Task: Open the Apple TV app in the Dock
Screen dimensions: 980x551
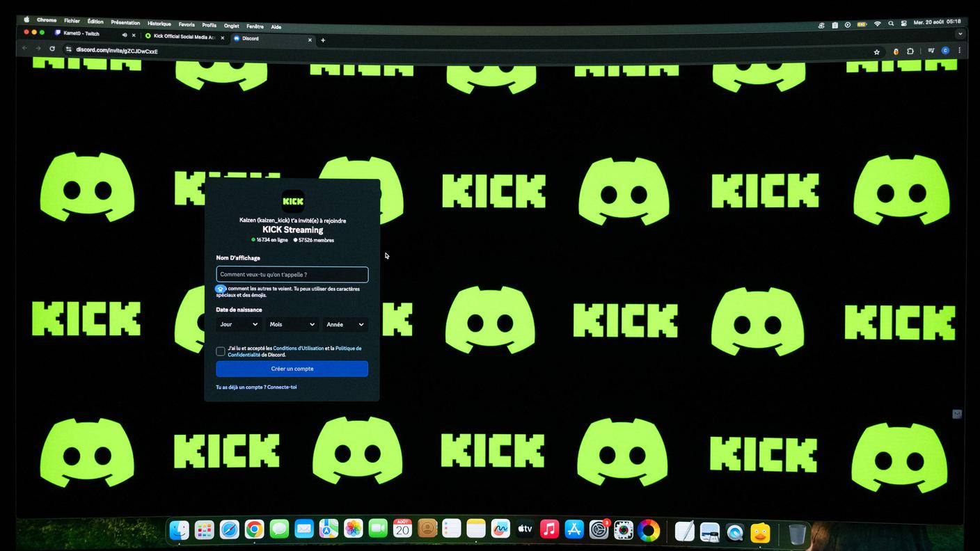Action: click(x=525, y=529)
